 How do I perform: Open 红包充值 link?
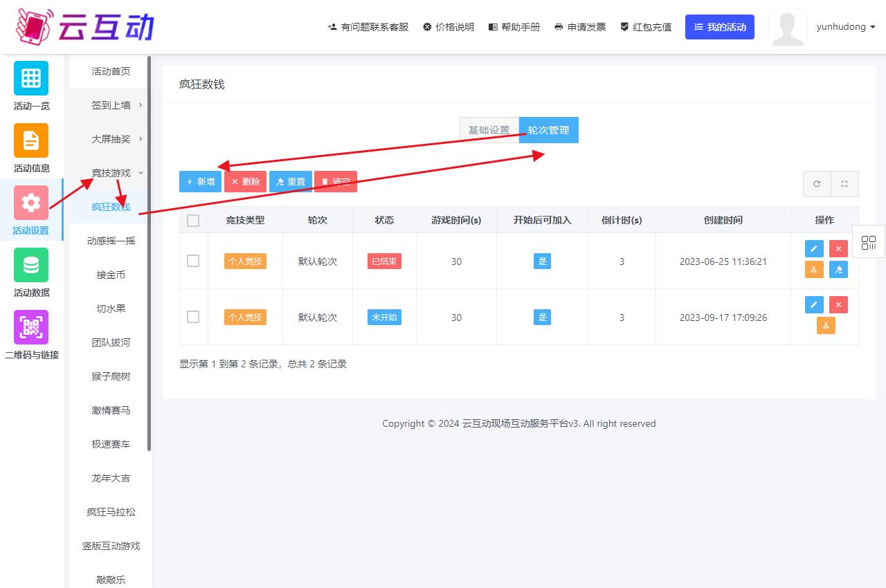[x=646, y=27]
